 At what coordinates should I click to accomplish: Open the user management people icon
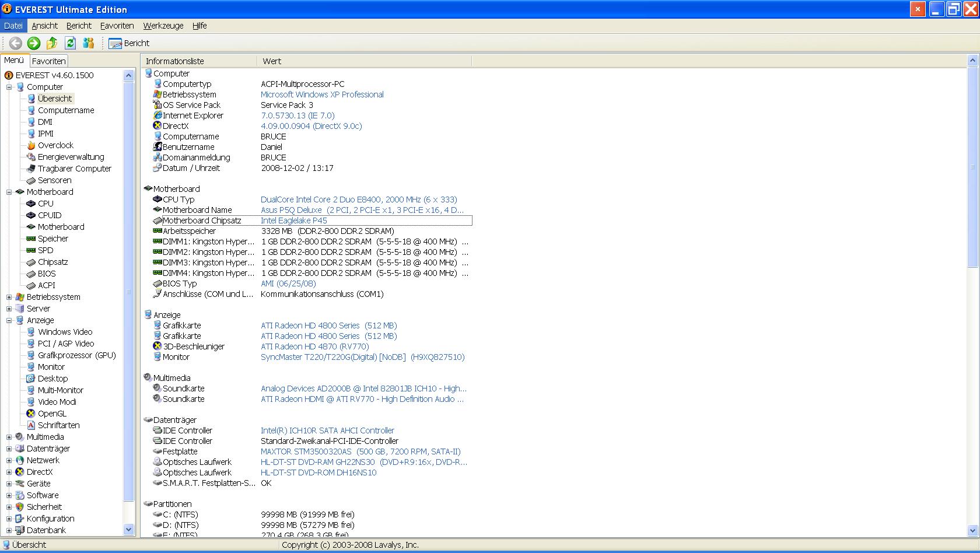89,43
